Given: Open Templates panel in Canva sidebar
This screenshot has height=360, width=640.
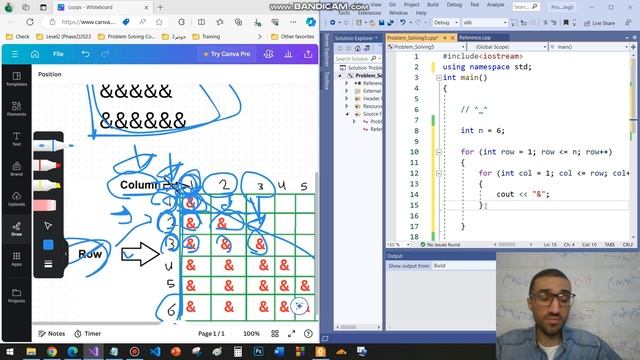Looking at the screenshot, I should [16, 79].
